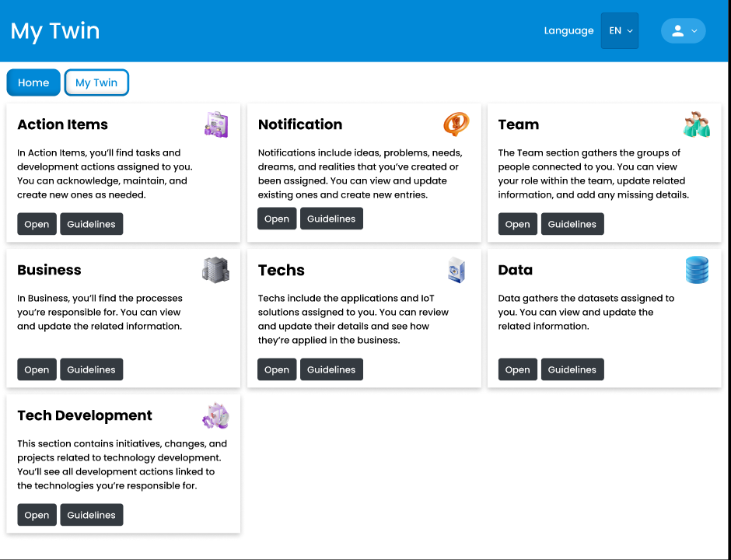Viewport: 731px width, 560px height.
Task: Open the Team section
Action: click(x=517, y=224)
